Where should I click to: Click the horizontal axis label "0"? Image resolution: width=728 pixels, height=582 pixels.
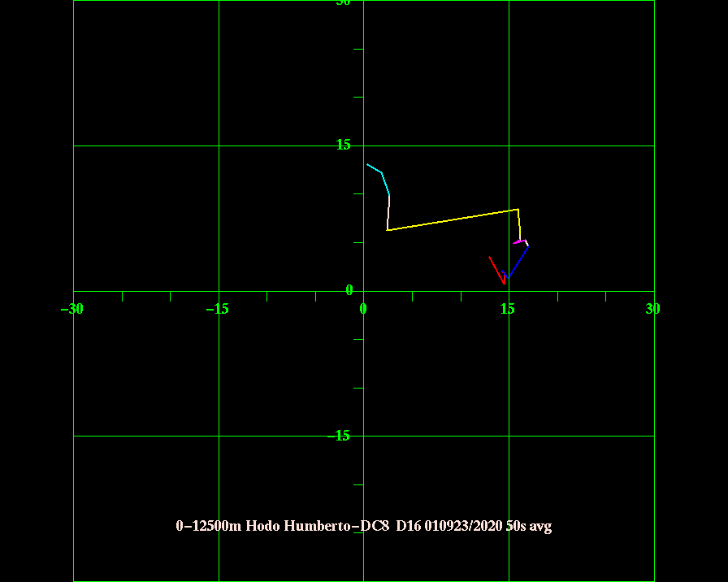point(363,309)
